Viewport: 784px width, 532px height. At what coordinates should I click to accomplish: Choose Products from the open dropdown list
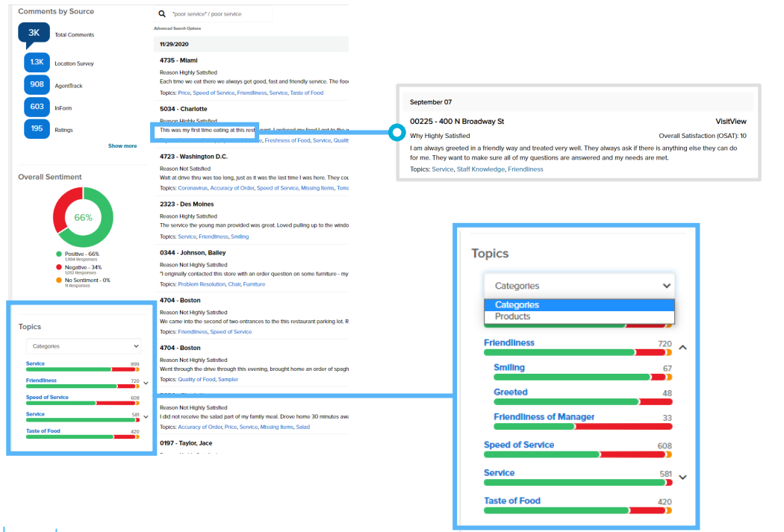512,316
